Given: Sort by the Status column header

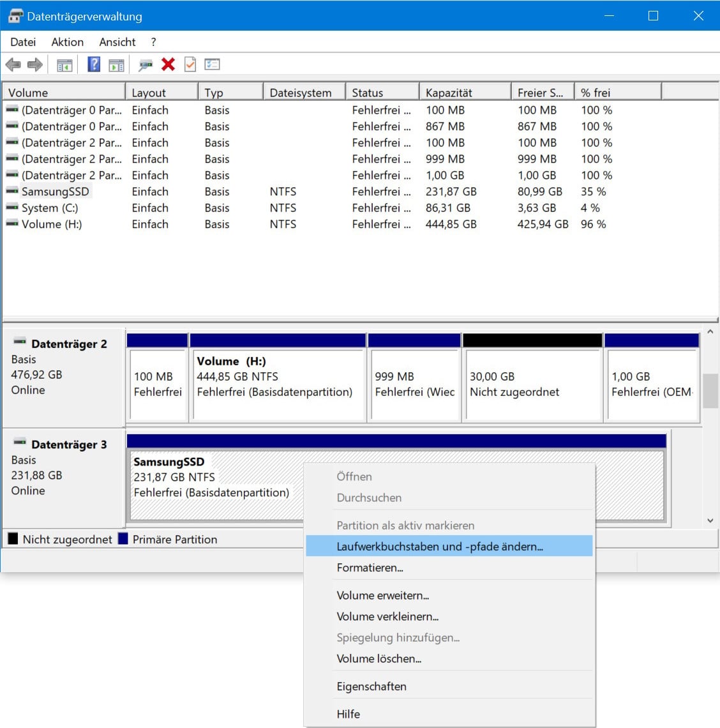Looking at the screenshot, I should click(382, 93).
